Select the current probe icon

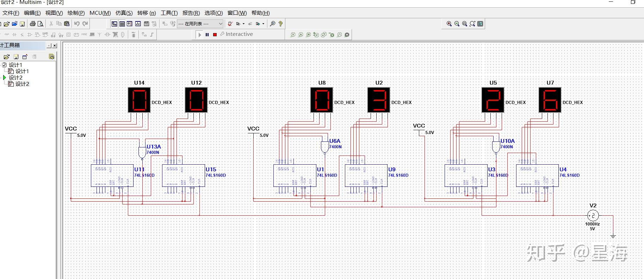pos(301,35)
